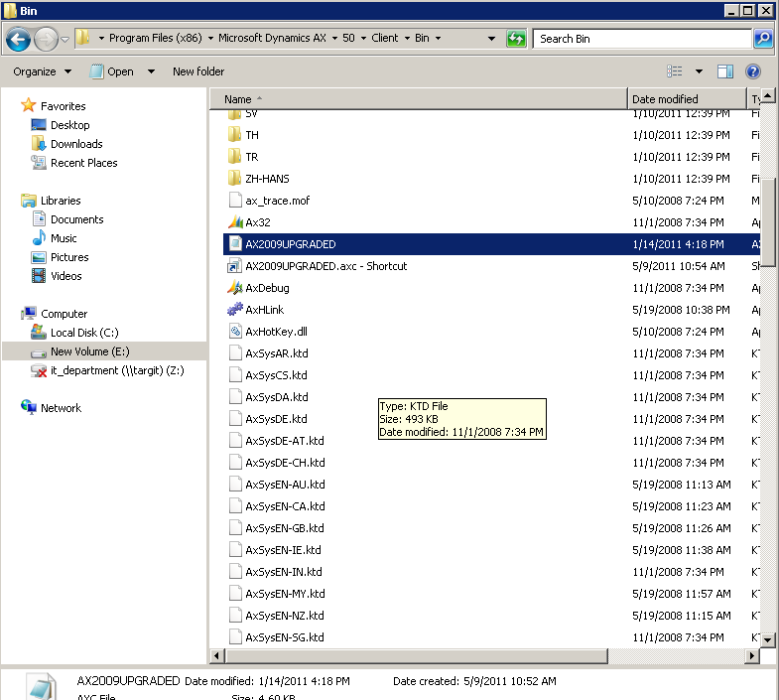Select the ZH-HANS folder icon
This screenshot has width=779, height=700.
[x=234, y=179]
